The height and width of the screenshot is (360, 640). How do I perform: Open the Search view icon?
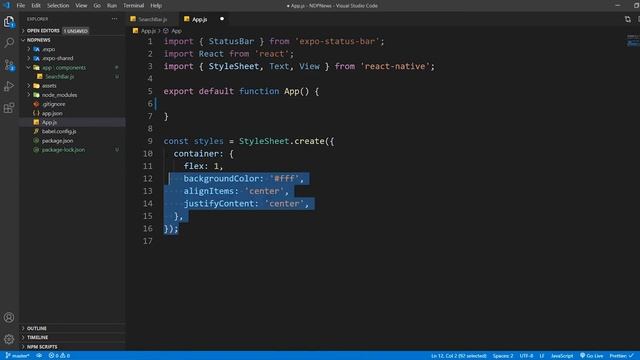[9, 42]
